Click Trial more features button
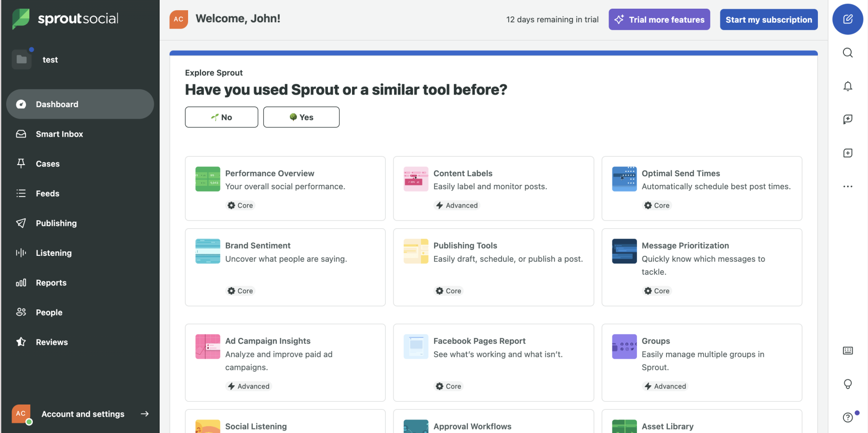Viewport: 868px width, 433px height. tap(659, 19)
